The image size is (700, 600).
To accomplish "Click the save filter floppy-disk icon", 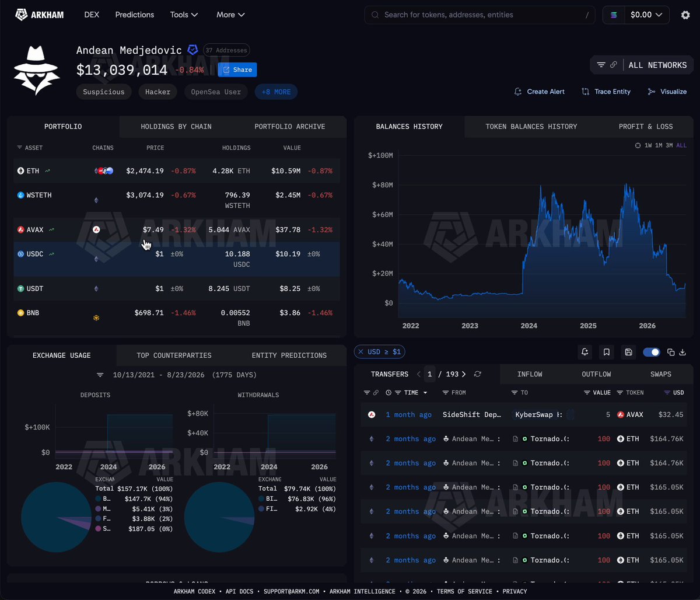I will [x=628, y=352].
